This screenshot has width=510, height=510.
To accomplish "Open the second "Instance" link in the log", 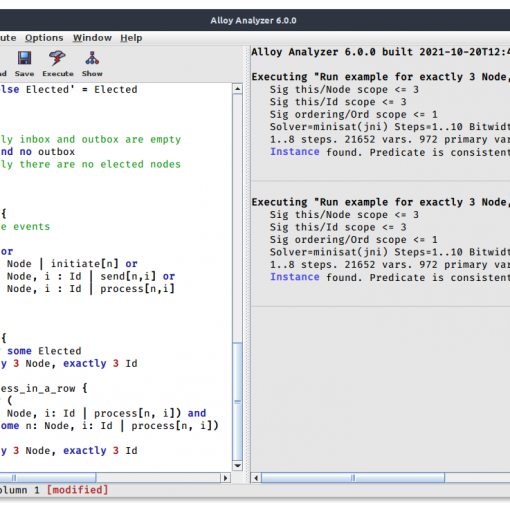I will click(x=295, y=277).
